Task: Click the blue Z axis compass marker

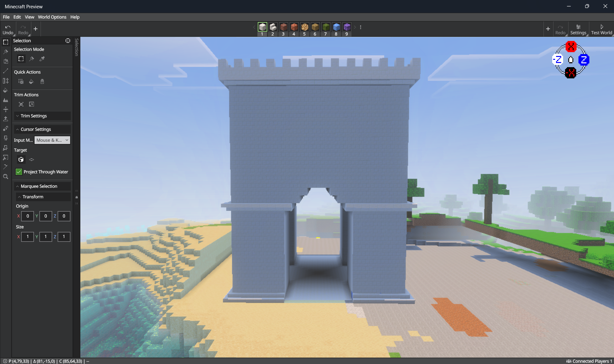Action: (x=584, y=60)
